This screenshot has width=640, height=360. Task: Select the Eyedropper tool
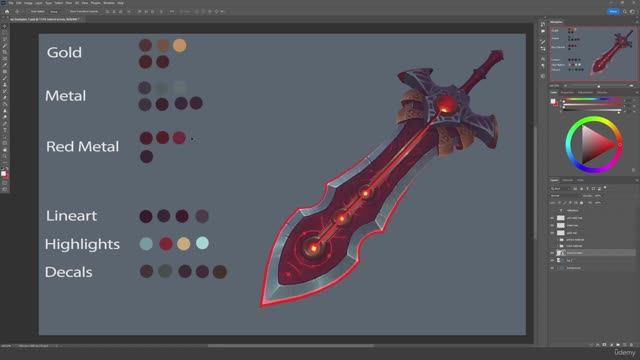4,65
